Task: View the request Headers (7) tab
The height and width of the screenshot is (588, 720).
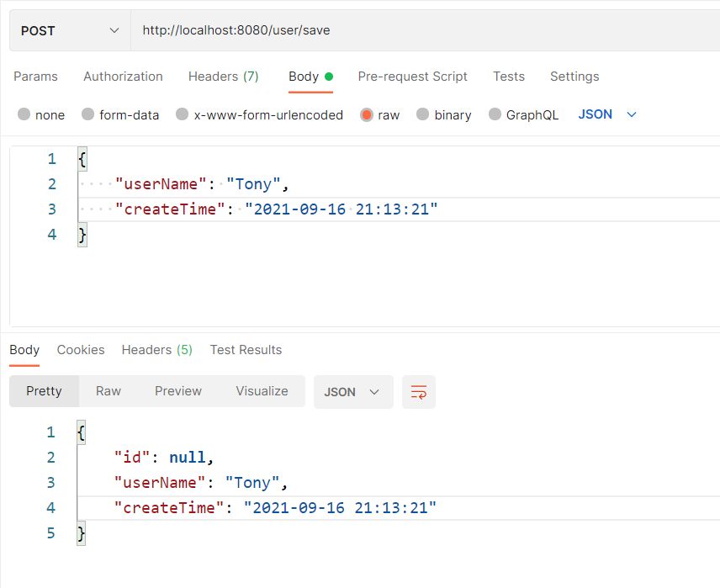Action: (223, 77)
